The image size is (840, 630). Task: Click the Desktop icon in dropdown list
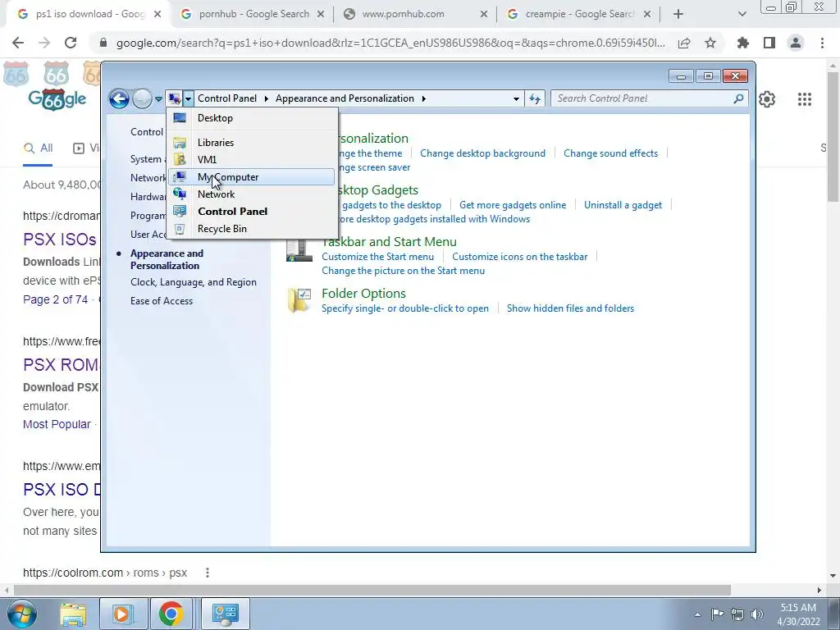point(180,118)
